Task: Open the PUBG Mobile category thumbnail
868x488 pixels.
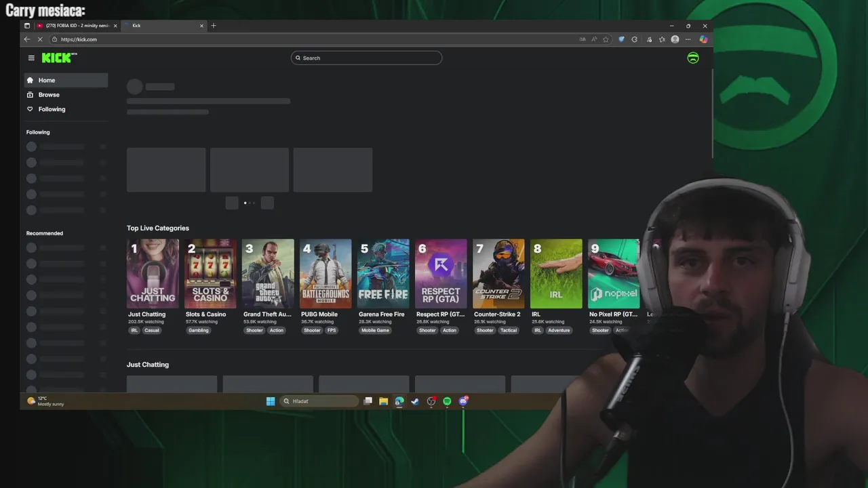Action: (325, 274)
